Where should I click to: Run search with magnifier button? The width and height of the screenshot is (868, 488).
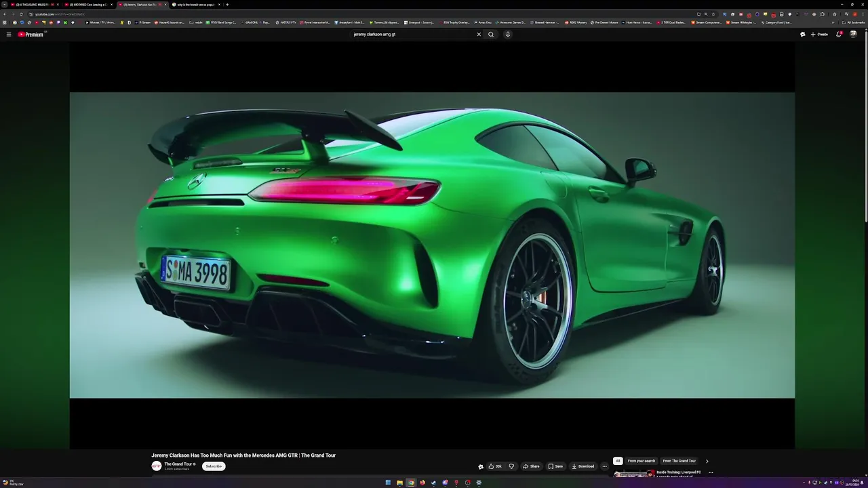pyautogui.click(x=491, y=34)
